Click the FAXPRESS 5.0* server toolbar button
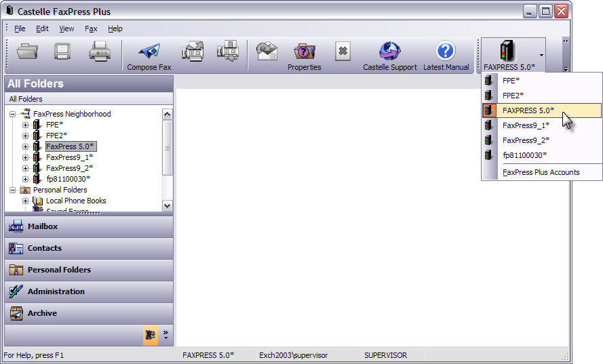 click(509, 55)
